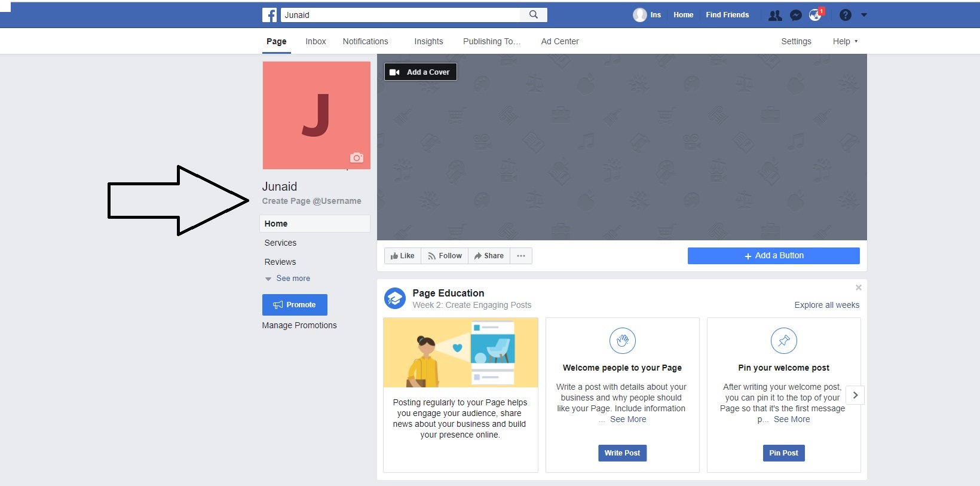Open the Messenger icon
980x486 pixels.
(795, 16)
